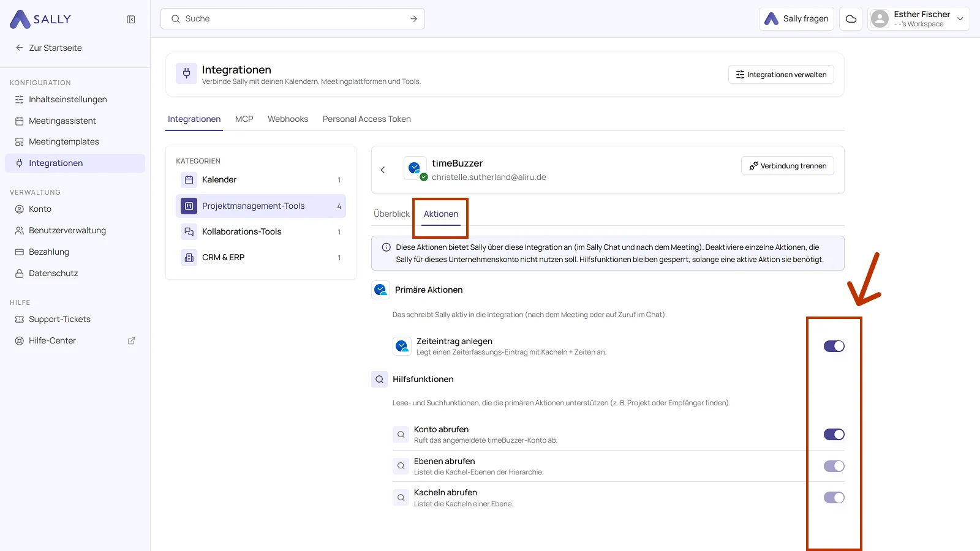Click the timeBuzzer logo icon

(x=415, y=168)
